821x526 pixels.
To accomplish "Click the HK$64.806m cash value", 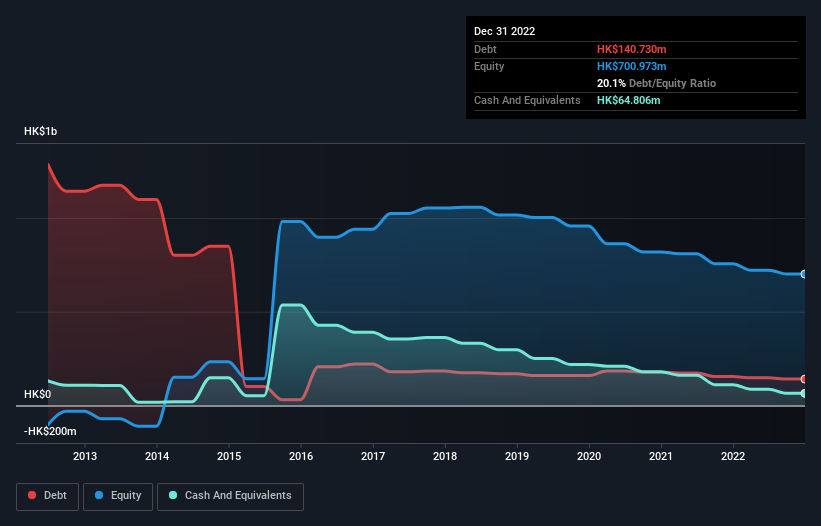I will click(628, 100).
